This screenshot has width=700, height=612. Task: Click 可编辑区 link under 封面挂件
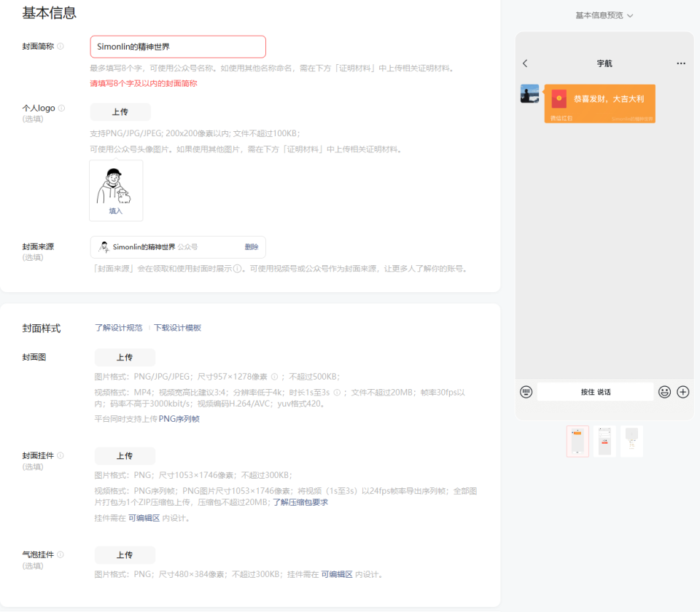click(x=144, y=518)
